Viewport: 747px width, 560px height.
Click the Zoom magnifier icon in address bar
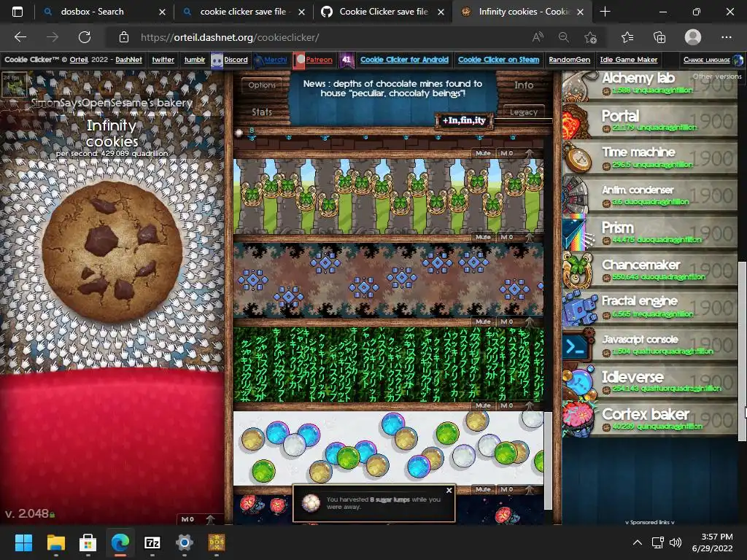564,37
